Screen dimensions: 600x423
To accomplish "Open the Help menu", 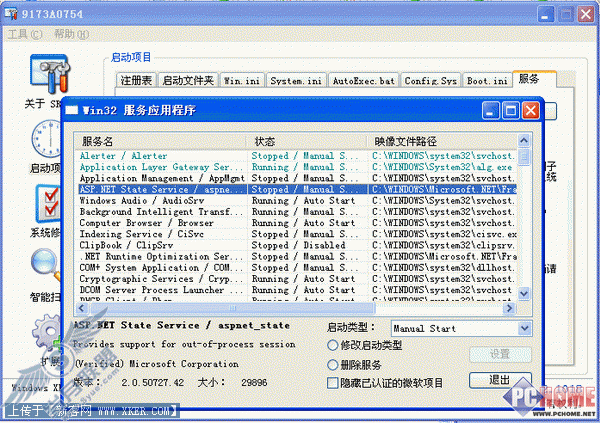I will (71, 34).
